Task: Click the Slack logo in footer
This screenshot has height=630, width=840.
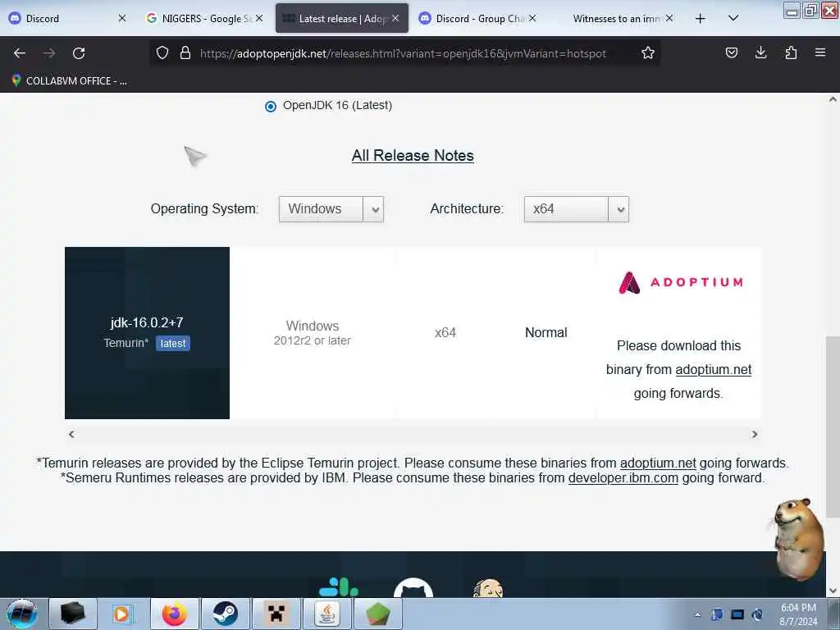Action: tap(339, 587)
